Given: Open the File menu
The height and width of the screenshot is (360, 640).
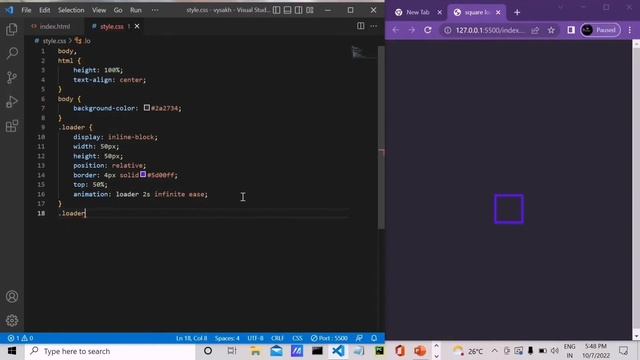Looking at the screenshot, I should tap(26, 10).
